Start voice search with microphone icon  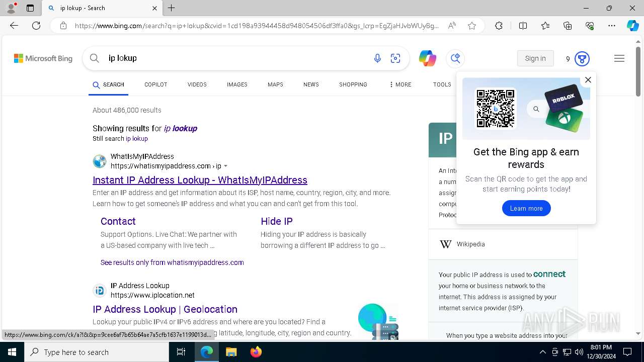[377, 58]
